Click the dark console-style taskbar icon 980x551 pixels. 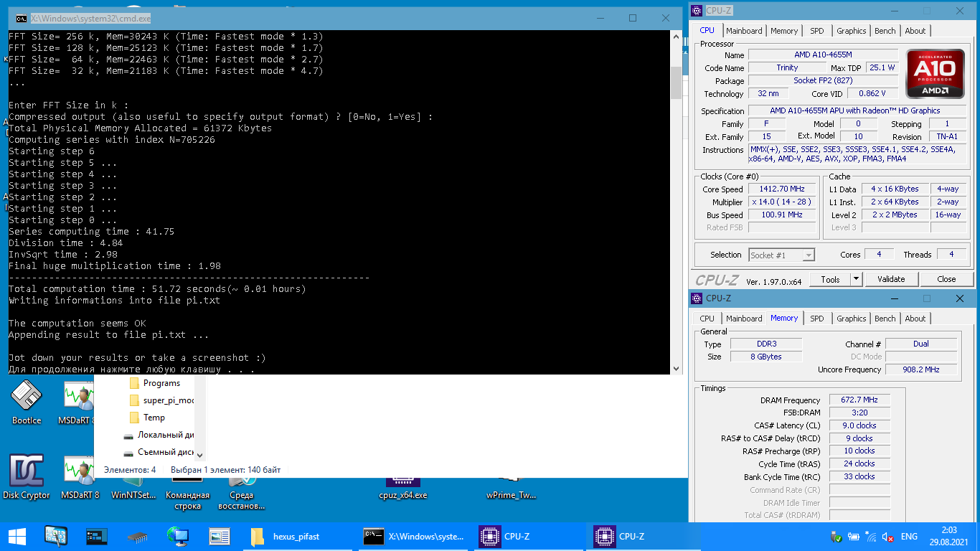97,536
